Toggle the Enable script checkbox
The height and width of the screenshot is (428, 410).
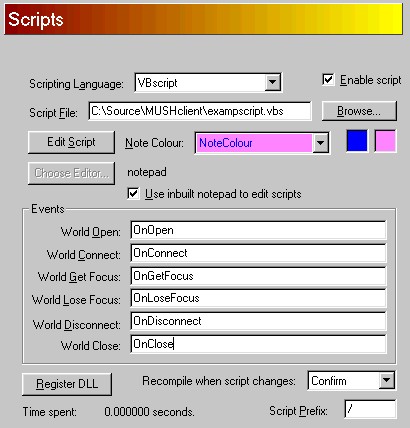tap(328, 80)
